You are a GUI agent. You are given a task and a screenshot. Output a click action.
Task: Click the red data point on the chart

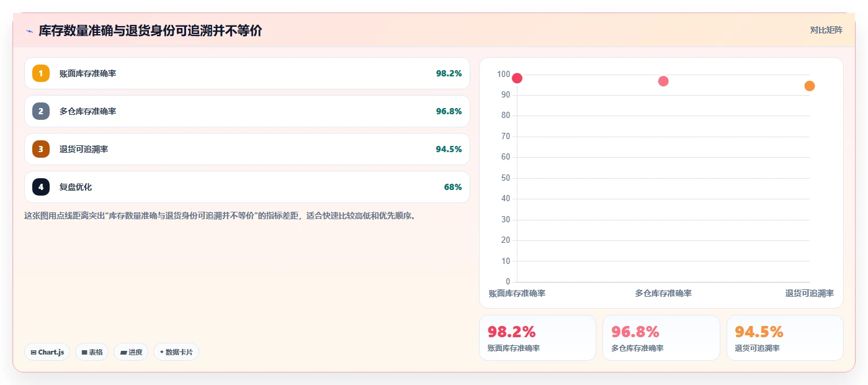pos(517,78)
